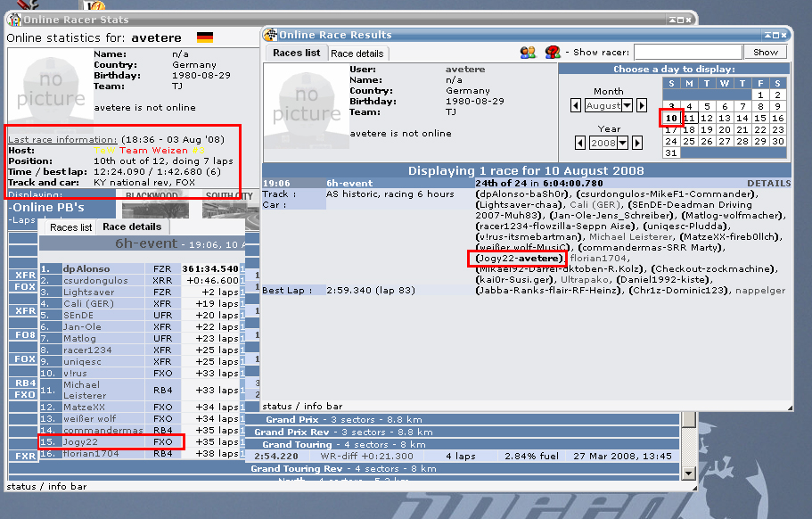
Task: Select day 15 in the calendar
Action: click(x=760, y=118)
